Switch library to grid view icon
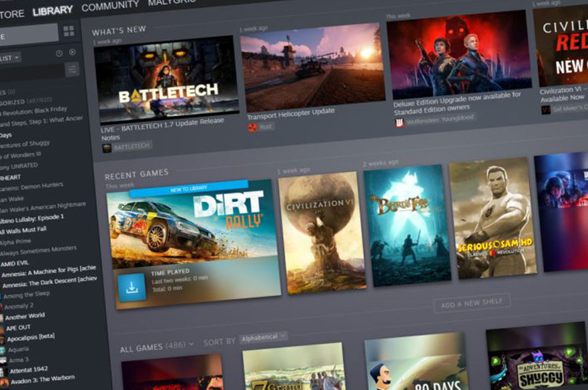Screen dimensions: 588x390 pos(69,31)
